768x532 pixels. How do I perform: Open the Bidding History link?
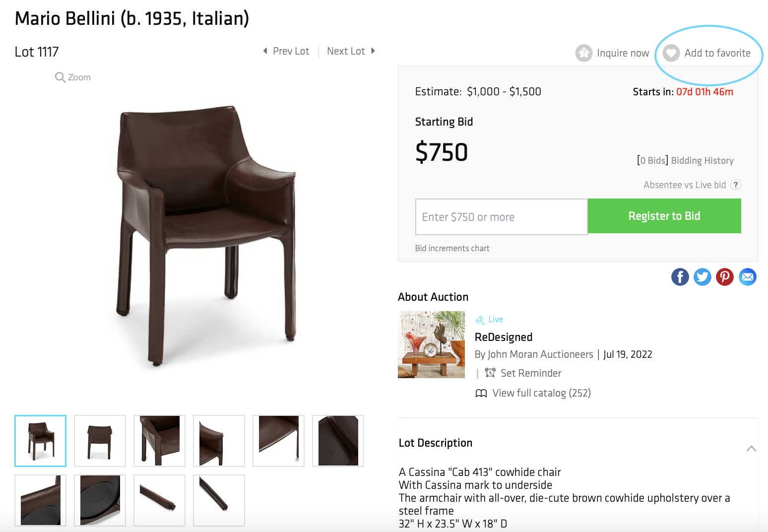(x=702, y=160)
